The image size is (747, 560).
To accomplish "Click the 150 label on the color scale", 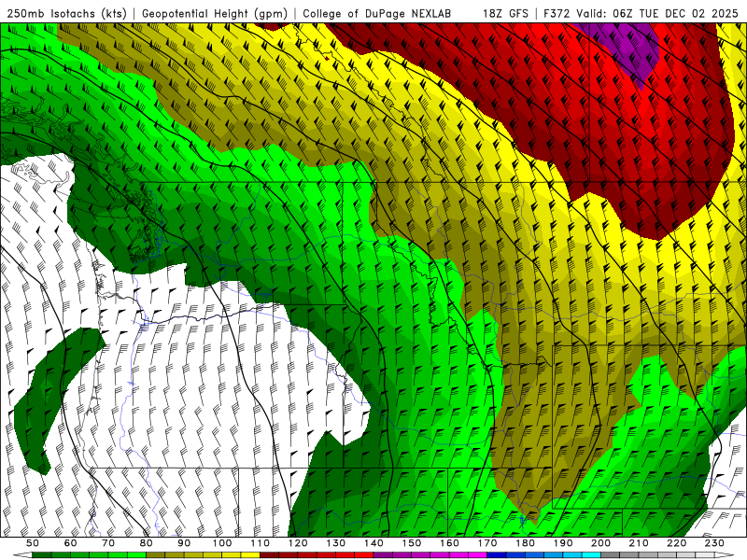I will [x=412, y=543].
